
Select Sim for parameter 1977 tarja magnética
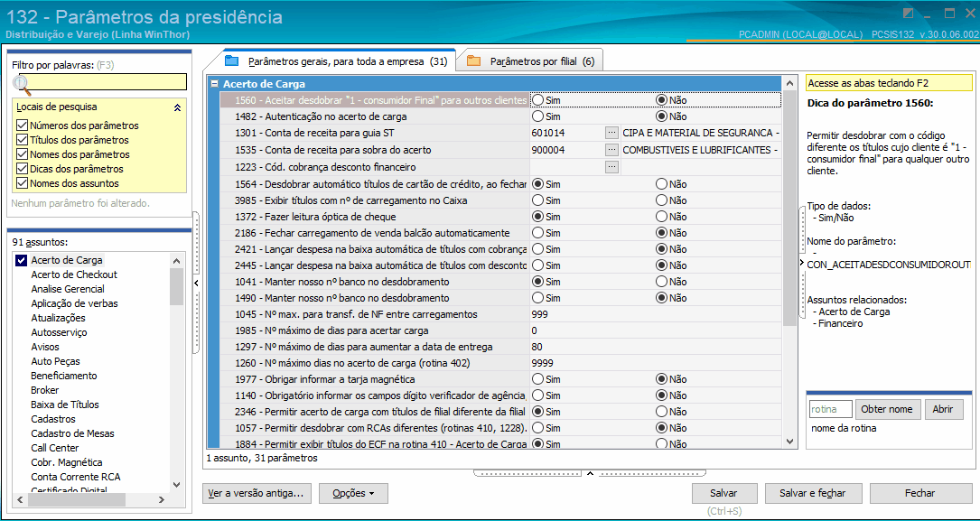(537, 379)
